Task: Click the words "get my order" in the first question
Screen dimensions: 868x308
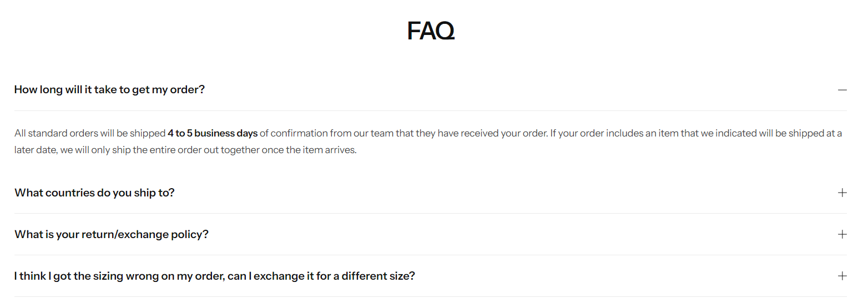Action: [x=168, y=90]
